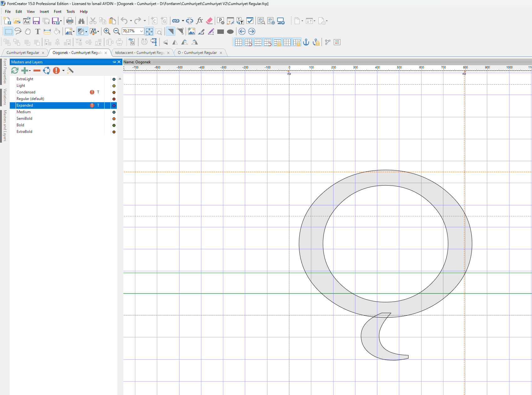Open the Undo history dropdown arrow
The image size is (532, 395).
click(x=131, y=21)
